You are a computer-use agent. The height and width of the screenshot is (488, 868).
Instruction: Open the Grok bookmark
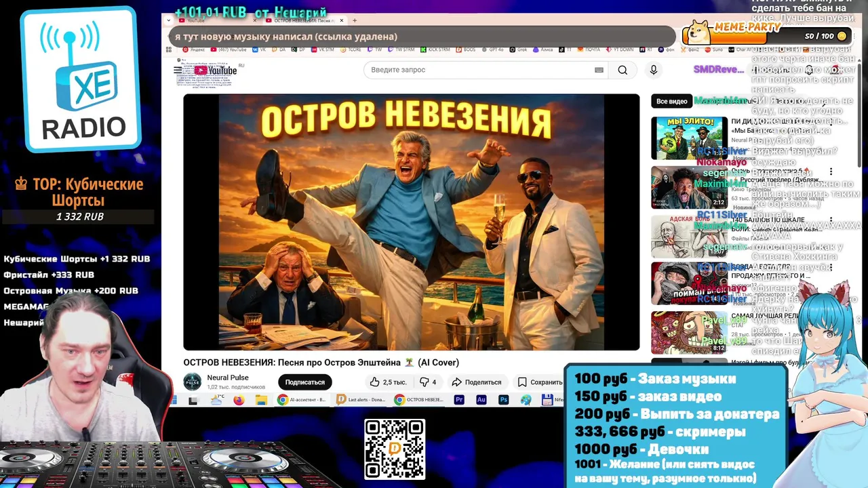519,49
